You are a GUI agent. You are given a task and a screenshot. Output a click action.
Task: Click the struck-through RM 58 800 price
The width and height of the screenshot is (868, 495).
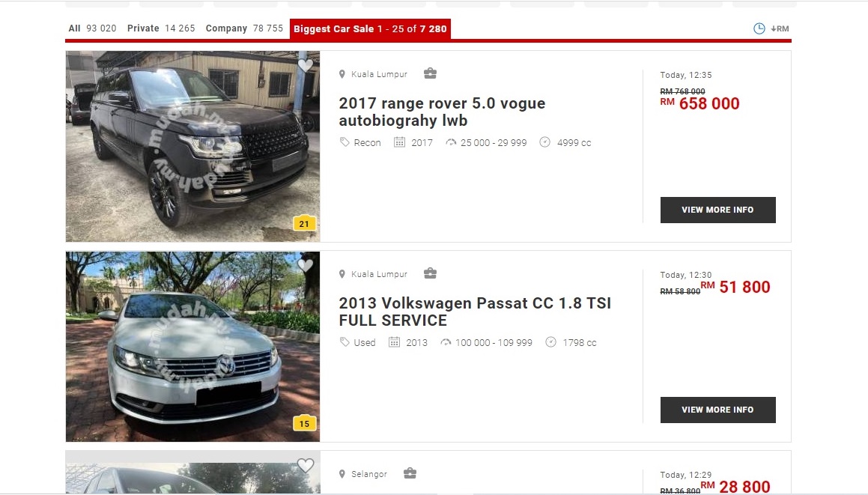click(x=680, y=291)
